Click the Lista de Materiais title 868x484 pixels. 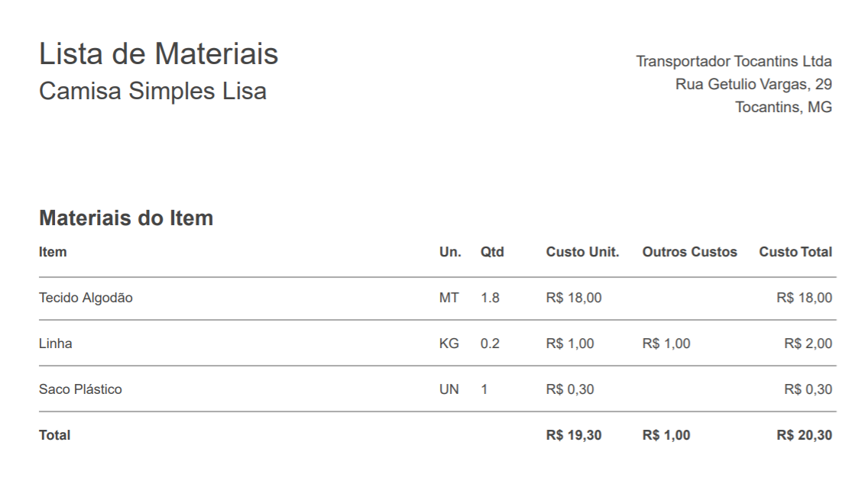tap(158, 54)
